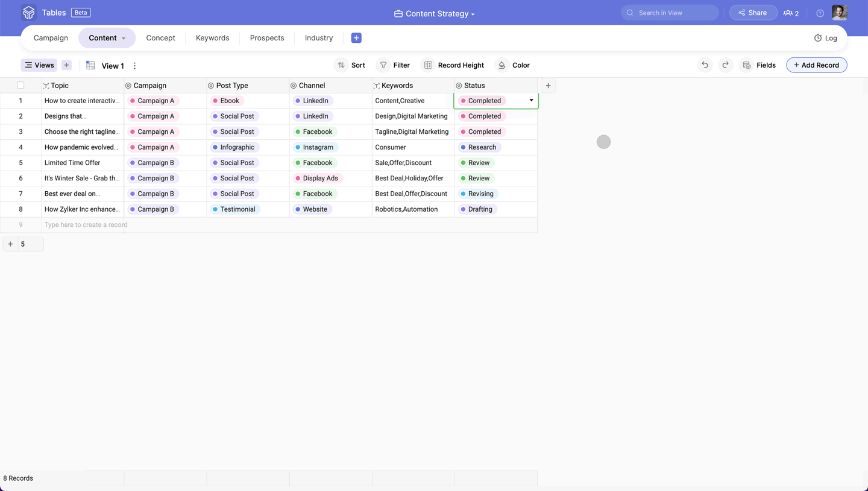
Task: Switch to the Keywords tab
Action: (213, 38)
